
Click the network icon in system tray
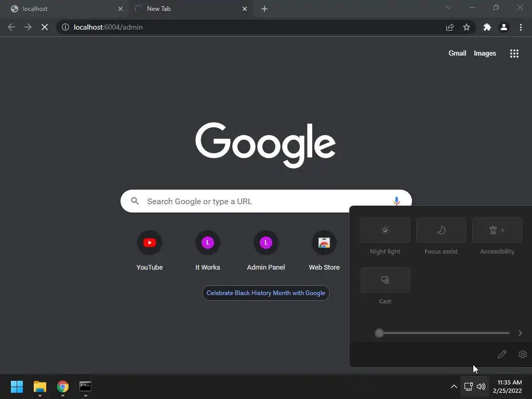(x=469, y=387)
